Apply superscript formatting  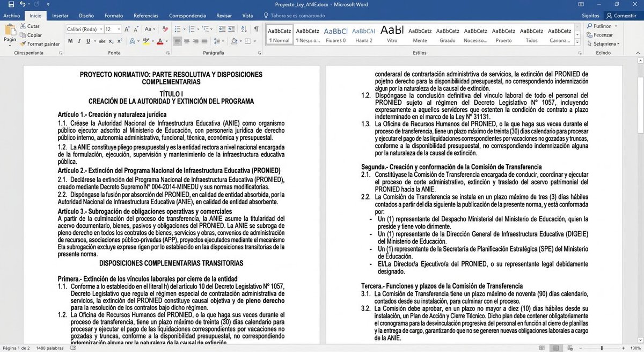120,41
